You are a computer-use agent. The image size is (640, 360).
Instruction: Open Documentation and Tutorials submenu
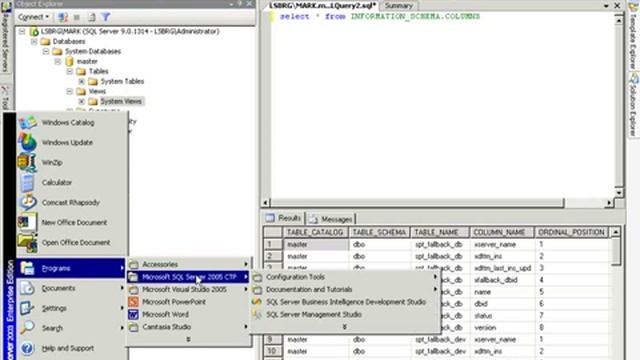[345, 289]
